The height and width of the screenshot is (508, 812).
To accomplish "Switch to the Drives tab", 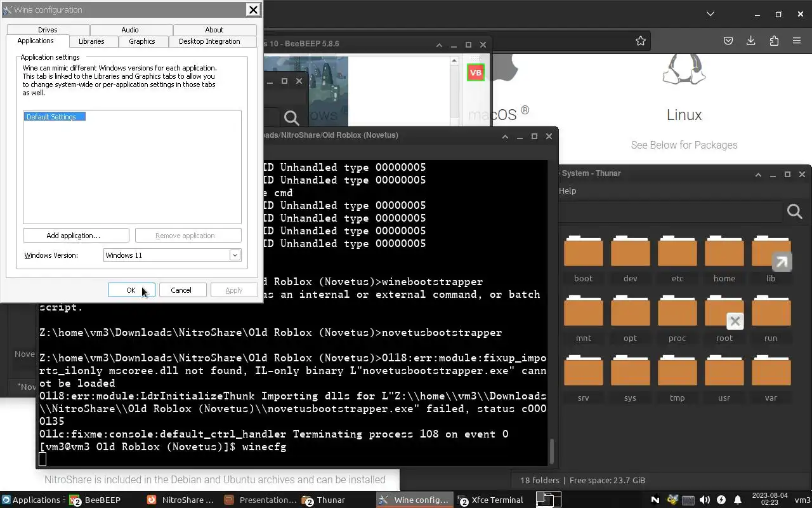I will 48,30.
